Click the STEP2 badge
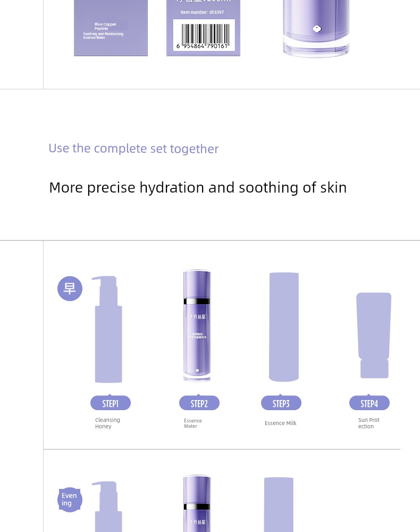This screenshot has width=420, height=532. click(199, 403)
